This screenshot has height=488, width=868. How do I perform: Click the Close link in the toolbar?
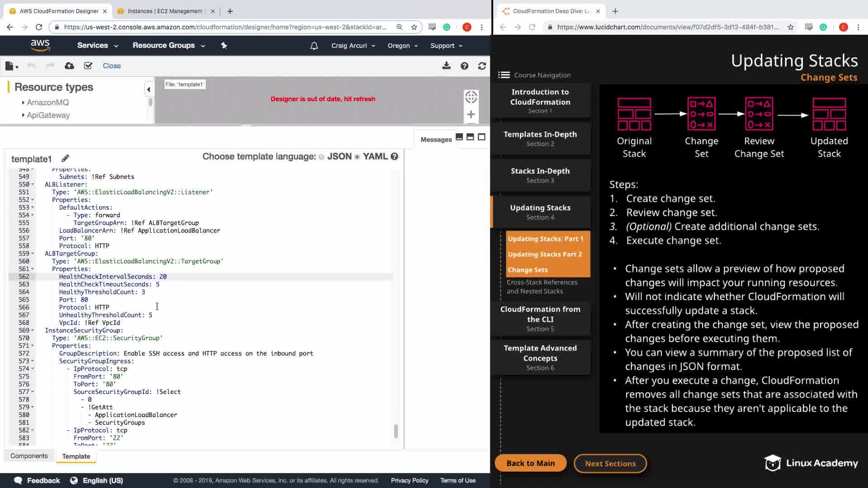click(112, 66)
